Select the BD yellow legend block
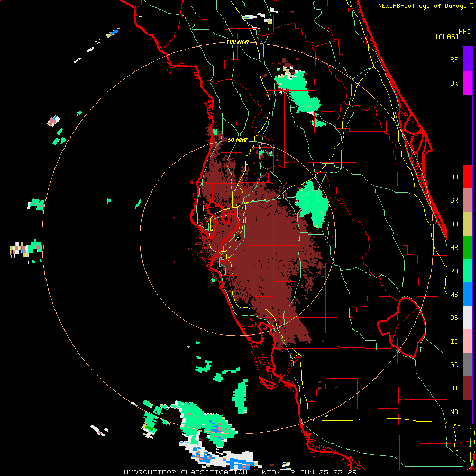Viewport: 476px width, 476px height. [467, 224]
